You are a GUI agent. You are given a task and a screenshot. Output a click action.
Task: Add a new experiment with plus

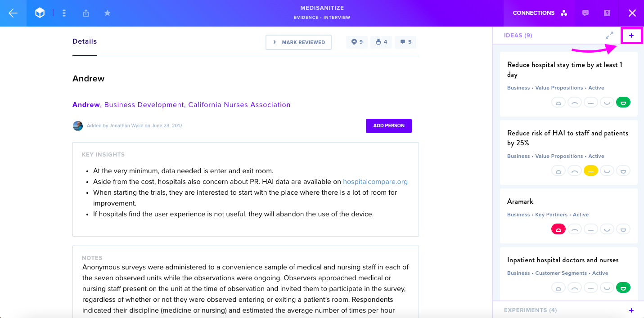[x=631, y=310]
